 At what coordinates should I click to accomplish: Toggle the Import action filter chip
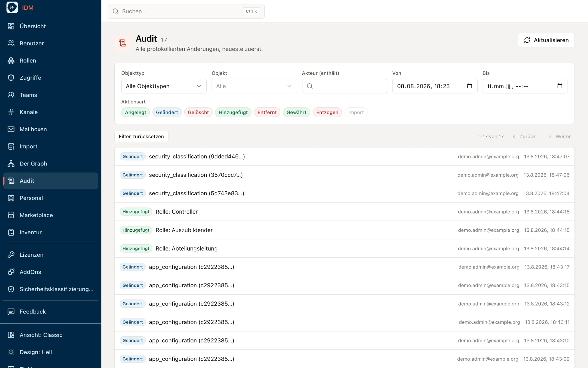click(356, 112)
